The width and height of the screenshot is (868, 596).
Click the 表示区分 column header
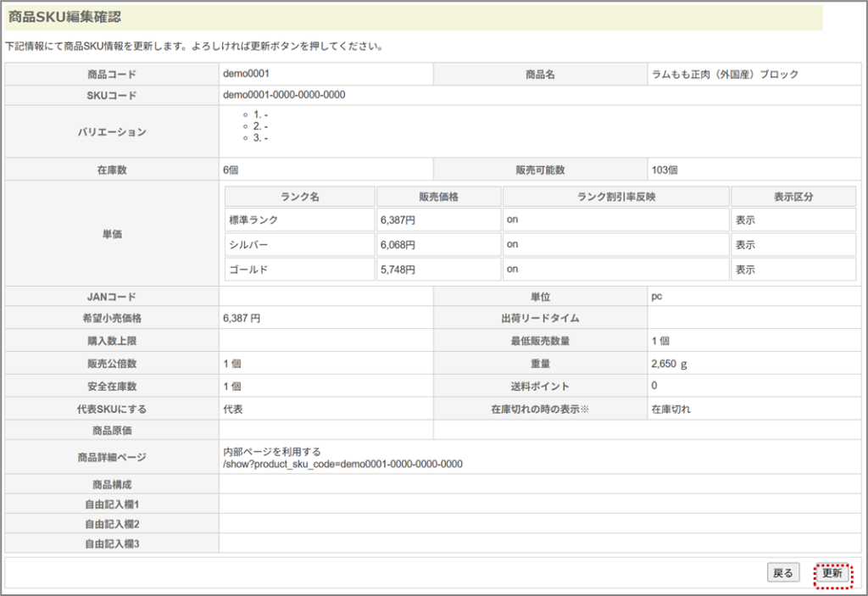pos(793,197)
